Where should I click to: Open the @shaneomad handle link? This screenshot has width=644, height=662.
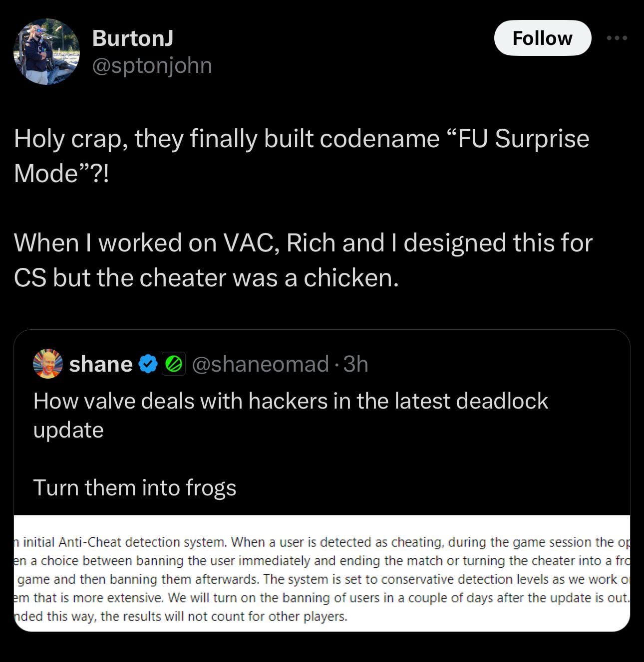pyautogui.click(x=258, y=364)
